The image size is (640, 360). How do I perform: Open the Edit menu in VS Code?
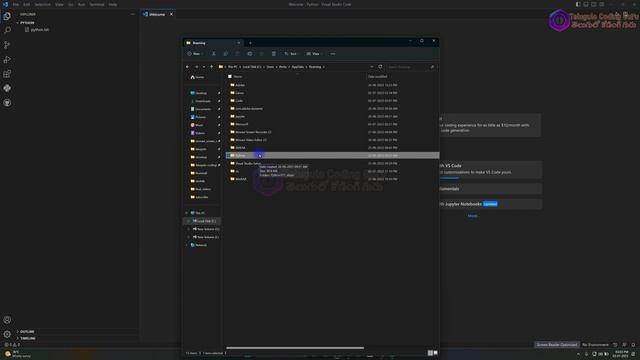point(27,4)
